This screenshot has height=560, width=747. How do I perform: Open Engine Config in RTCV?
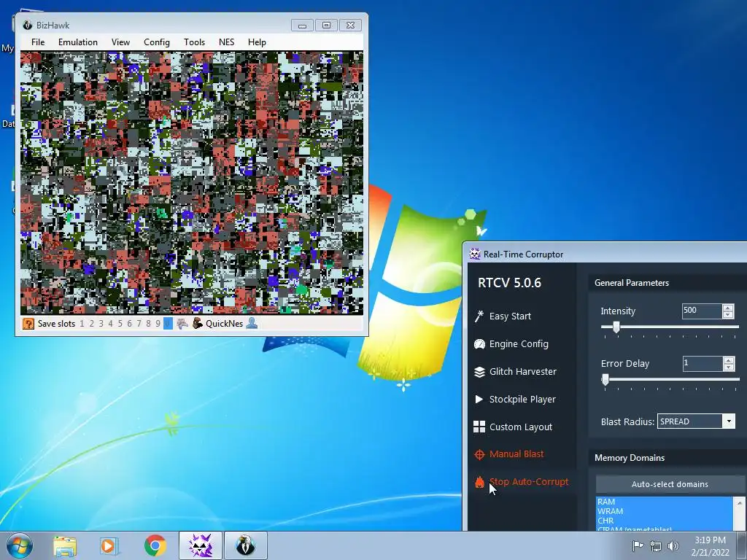pyautogui.click(x=519, y=343)
